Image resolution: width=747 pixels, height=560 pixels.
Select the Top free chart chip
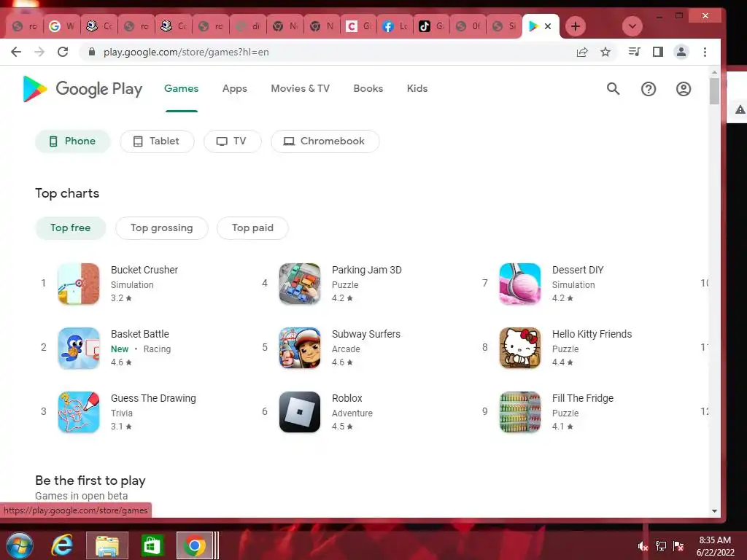[x=71, y=228]
